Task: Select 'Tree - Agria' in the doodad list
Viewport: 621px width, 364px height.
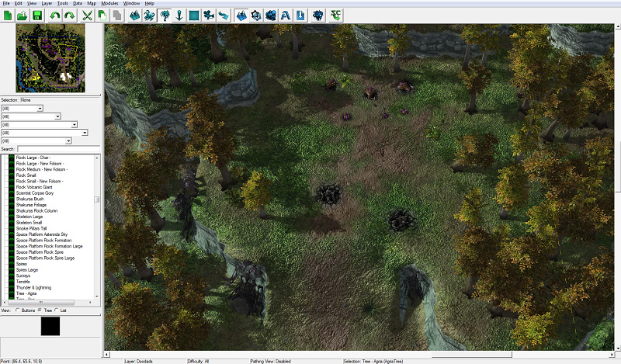Action: pyautogui.click(x=26, y=293)
